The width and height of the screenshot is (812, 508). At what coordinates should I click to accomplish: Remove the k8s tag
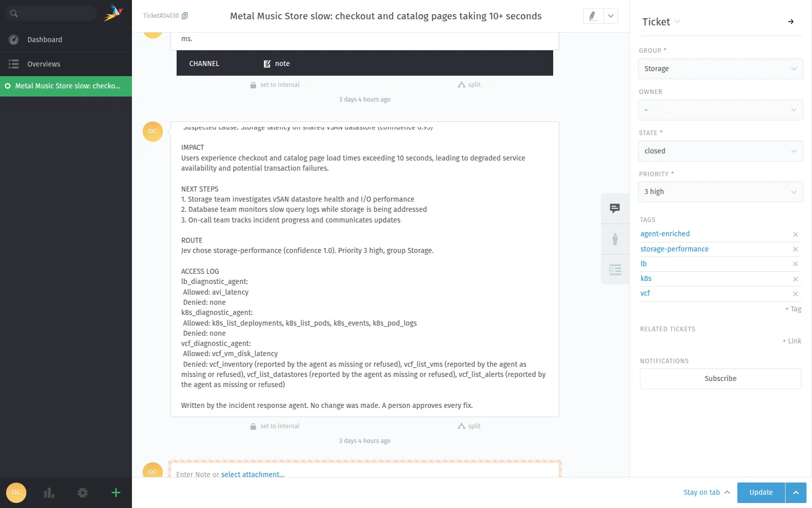point(795,279)
